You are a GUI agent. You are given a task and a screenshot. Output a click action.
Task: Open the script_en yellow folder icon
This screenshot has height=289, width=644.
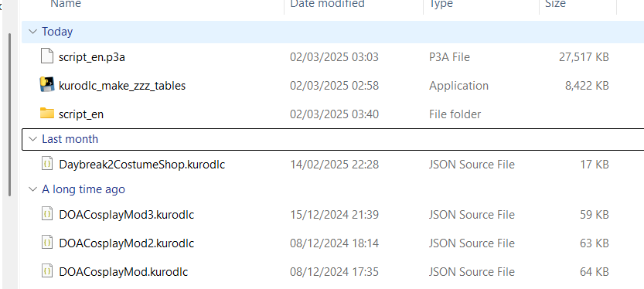point(47,113)
